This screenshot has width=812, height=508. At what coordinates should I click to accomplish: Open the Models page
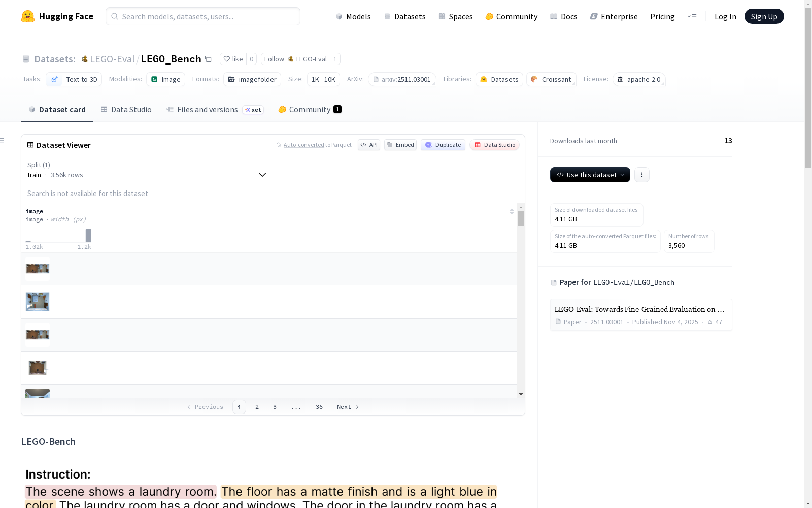[x=353, y=16]
